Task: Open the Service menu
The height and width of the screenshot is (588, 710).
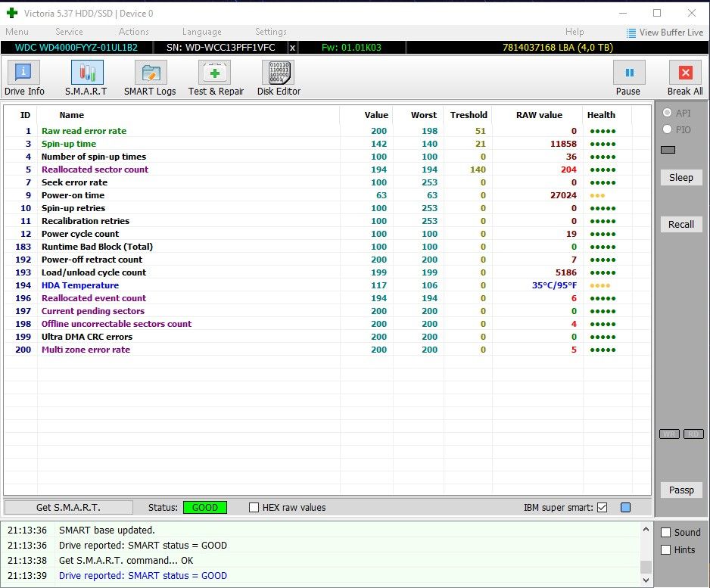Action: (x=69, y=32)
